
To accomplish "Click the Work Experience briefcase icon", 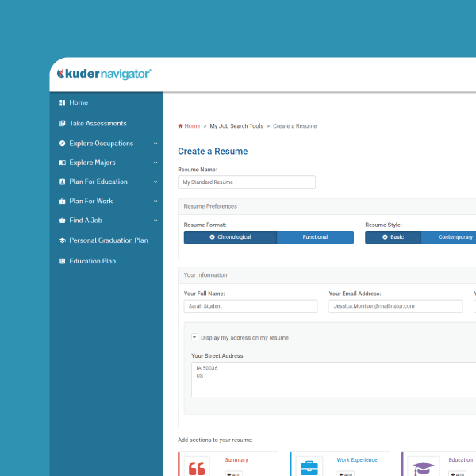I will point(309,467).
